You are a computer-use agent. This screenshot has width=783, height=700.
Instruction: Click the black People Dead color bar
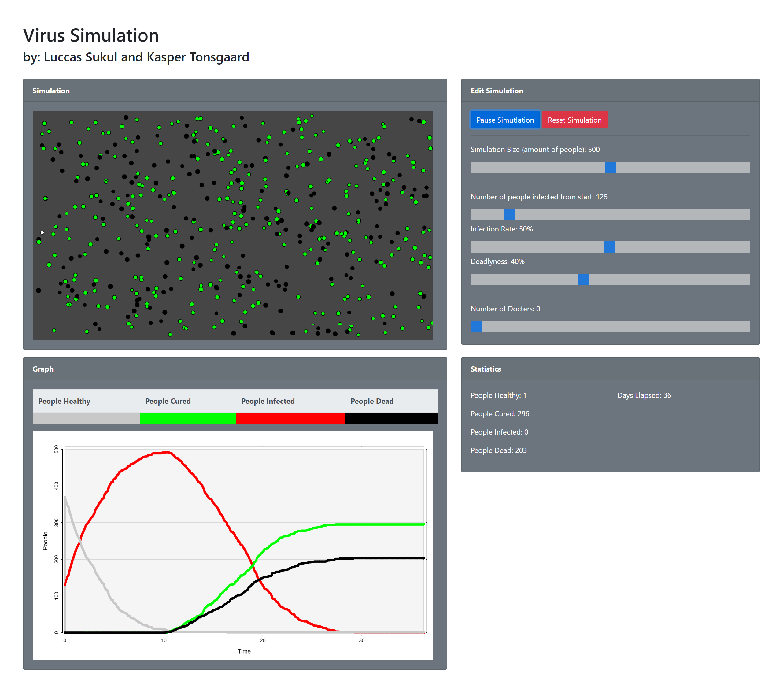(x=391, y=418)
